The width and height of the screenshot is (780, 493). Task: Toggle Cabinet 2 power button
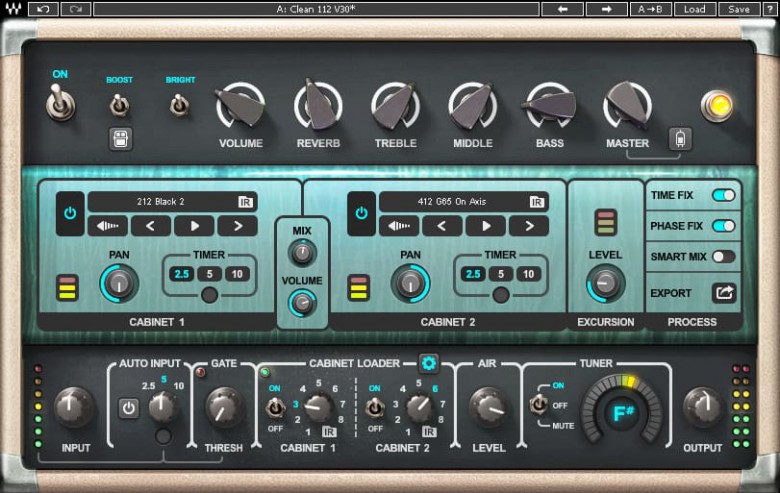[361, 213]
